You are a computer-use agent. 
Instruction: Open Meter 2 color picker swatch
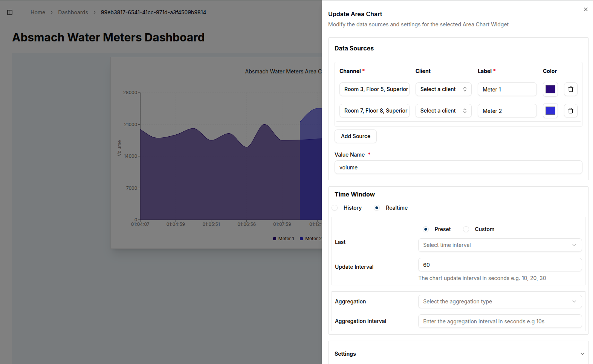[550, 111]
